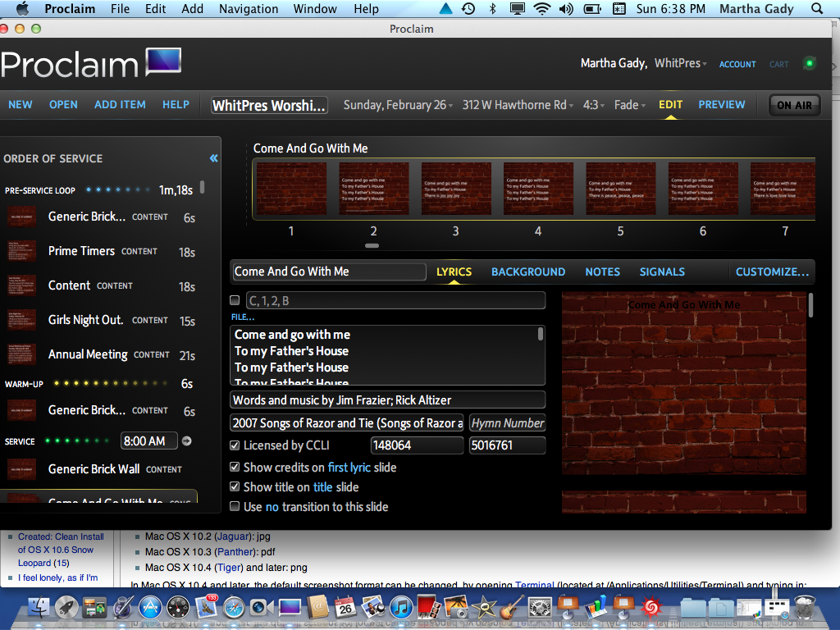Image resolution: width=840 pixels, height=630 pixels.
Task: Click OPEN in the toolbar
Action: click(63, 104)
